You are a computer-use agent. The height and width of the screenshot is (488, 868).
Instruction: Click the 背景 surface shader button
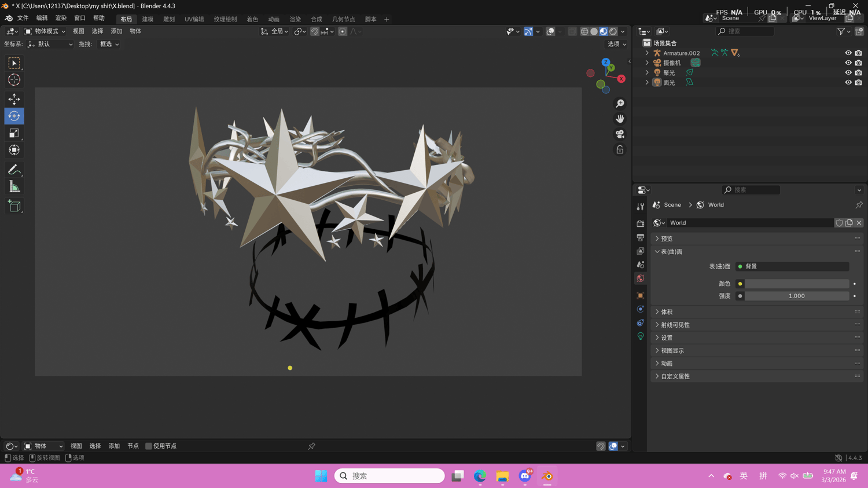click(x=792, y=266)
